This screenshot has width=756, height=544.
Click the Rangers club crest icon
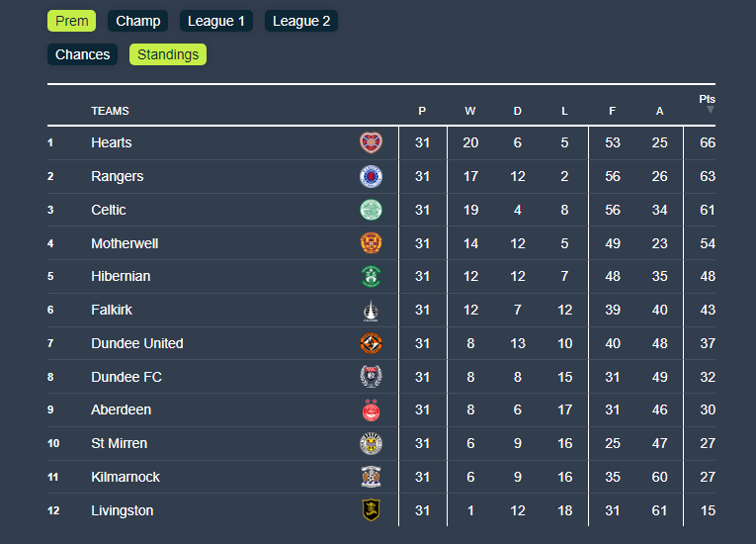(371, 176)
